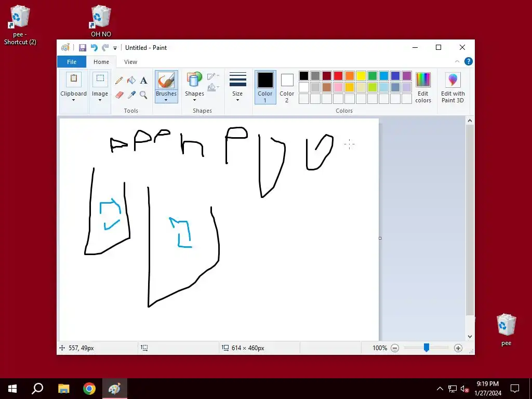
Task: Expand the Clipboard dropdown arrow
Action: coord(73,100)
